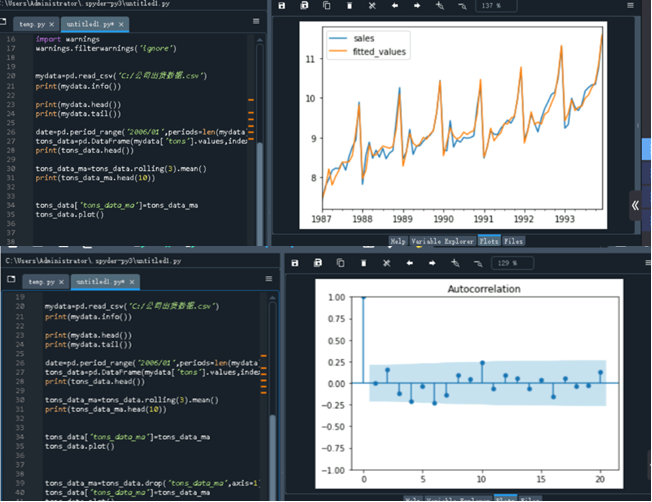The width and height of the screenshot is (652, 502).
Task: Close untitled1.py tab in upper editor
Action: pos(121,25)
